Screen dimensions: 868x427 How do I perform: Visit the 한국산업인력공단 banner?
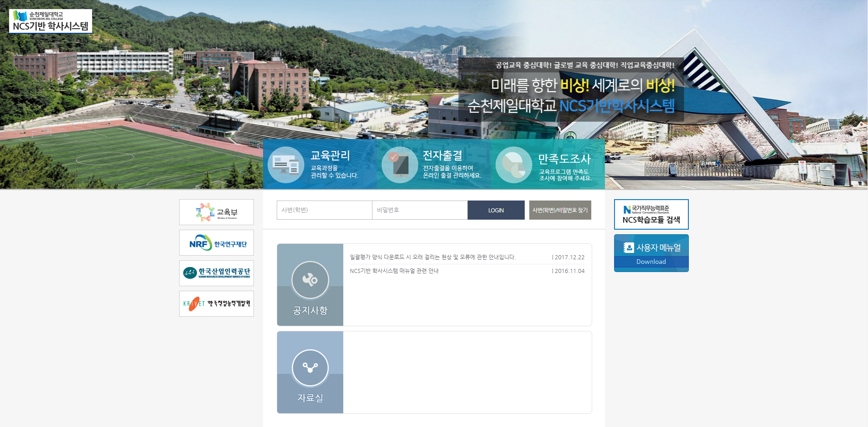pos(217,273)
